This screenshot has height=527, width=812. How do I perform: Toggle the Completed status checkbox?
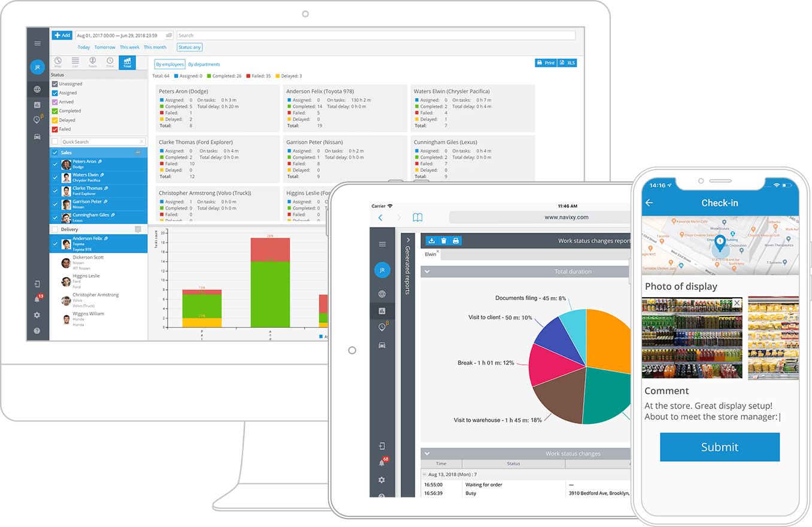coord(55,111)
